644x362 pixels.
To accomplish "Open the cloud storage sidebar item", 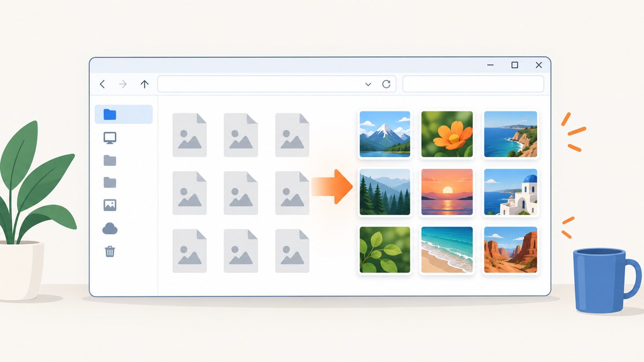I will coord(110,229).
